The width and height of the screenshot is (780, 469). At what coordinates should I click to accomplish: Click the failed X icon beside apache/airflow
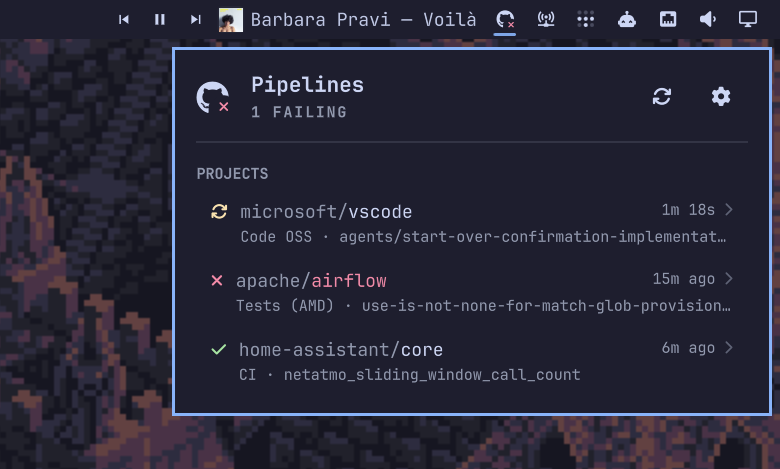(x=217, y=281)
